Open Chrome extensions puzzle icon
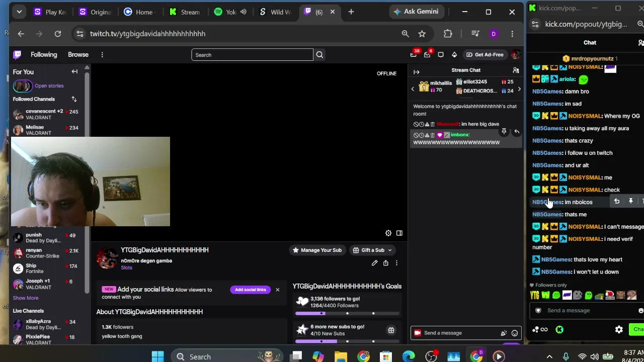Screen dimensions: 644x362 click(x=448, y=34)
